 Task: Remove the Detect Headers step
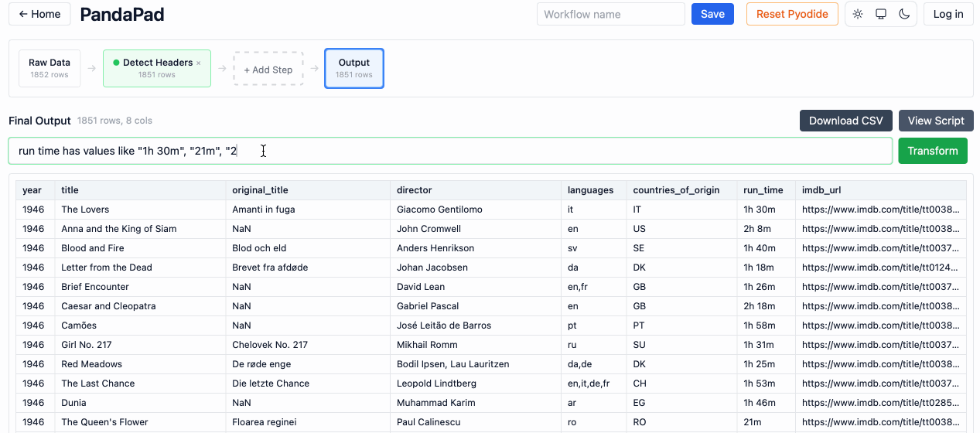(x=199, y=63)
